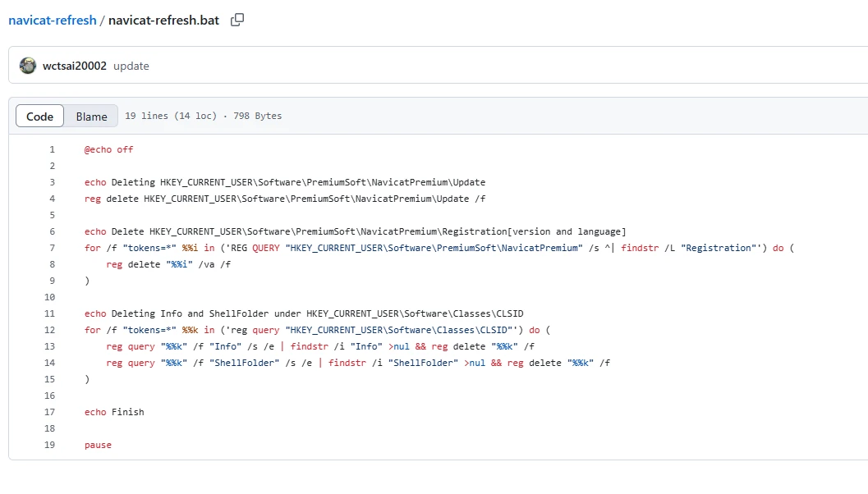
Task: Select the Code view tab
Action: pos(39,117)
